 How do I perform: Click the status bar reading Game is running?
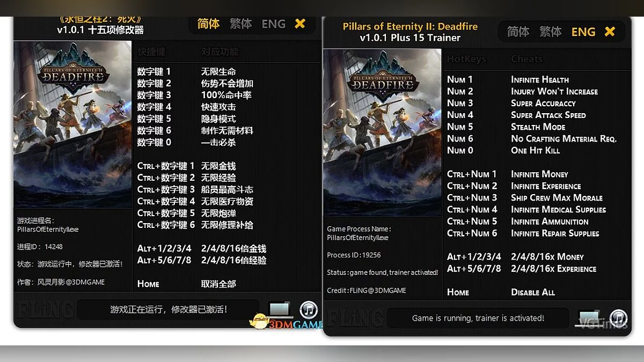pos(478,317)
